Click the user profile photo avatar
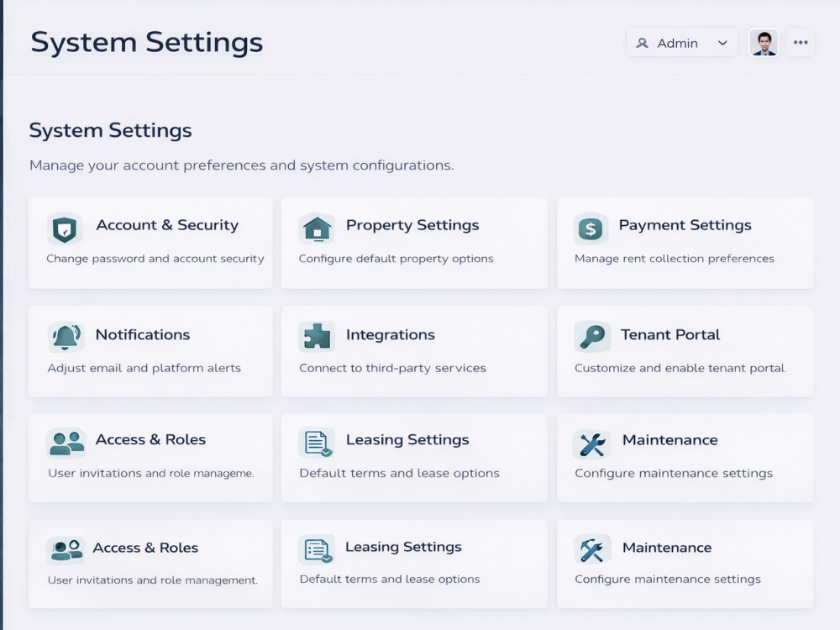Image resolution: width=840 pixels, height=630 pixels. (x=764, y=43)
